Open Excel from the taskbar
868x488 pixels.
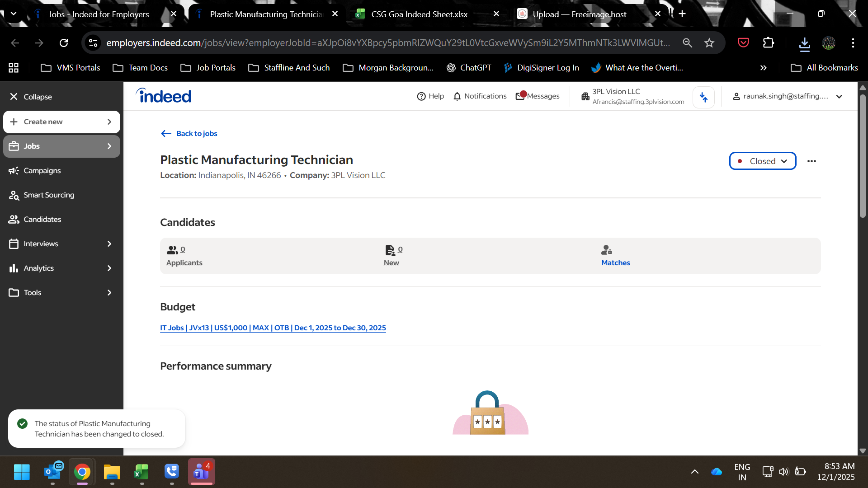(142, 472)
